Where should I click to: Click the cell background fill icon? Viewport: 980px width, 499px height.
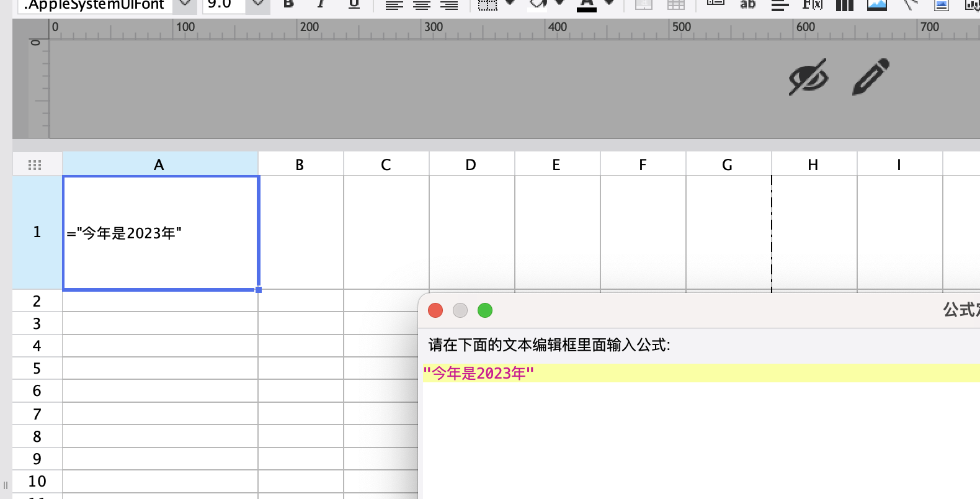click(x=538, y=4)
